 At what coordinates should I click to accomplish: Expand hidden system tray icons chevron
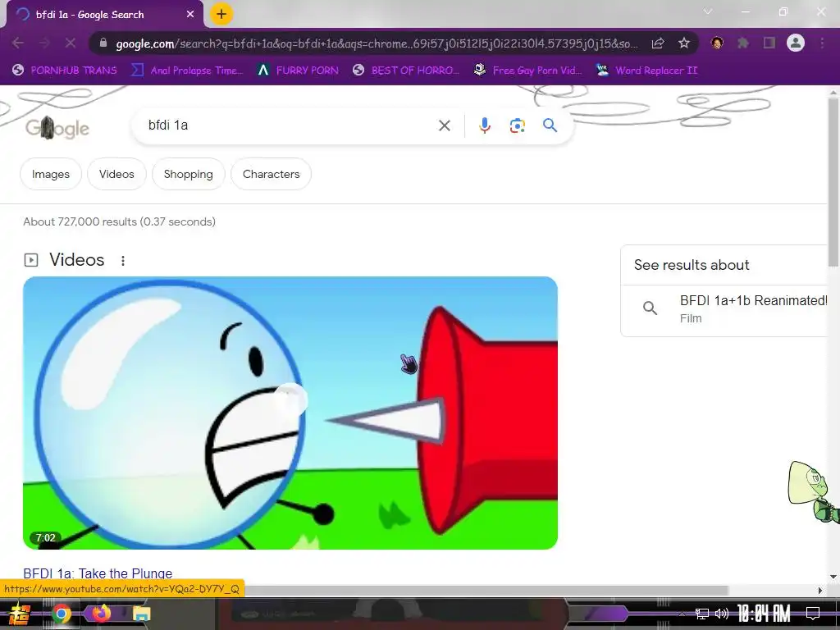coord(682,614)
